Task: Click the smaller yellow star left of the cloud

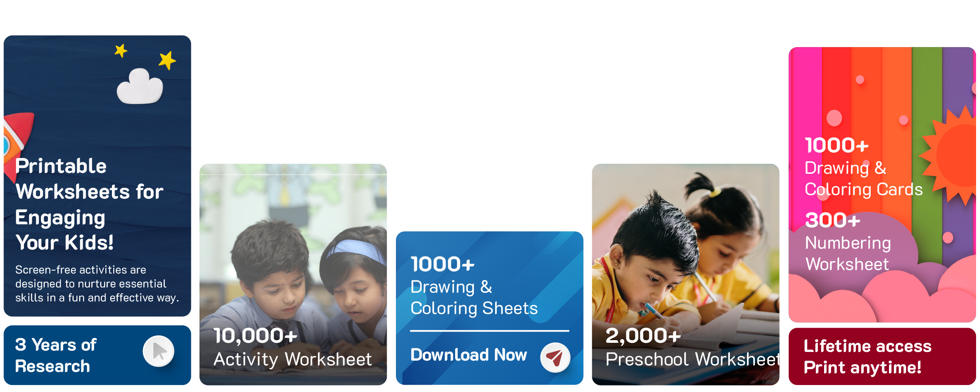Action: 121,51
